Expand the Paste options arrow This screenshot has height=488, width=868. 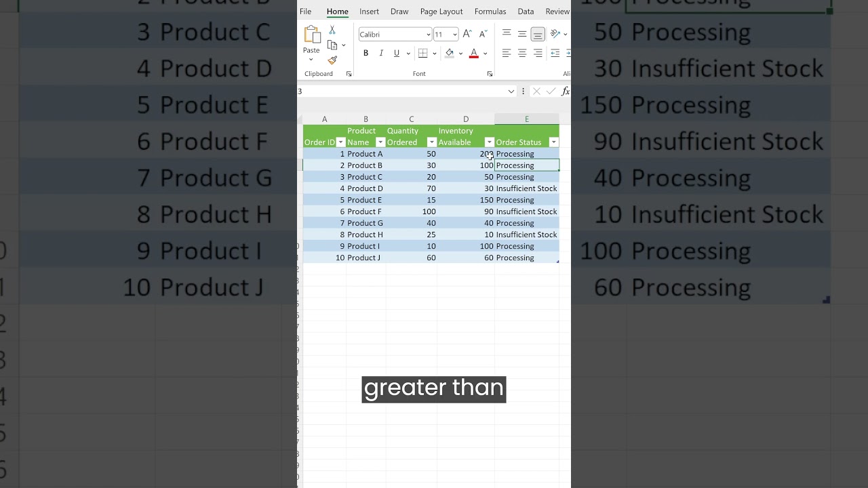point(311,60)
